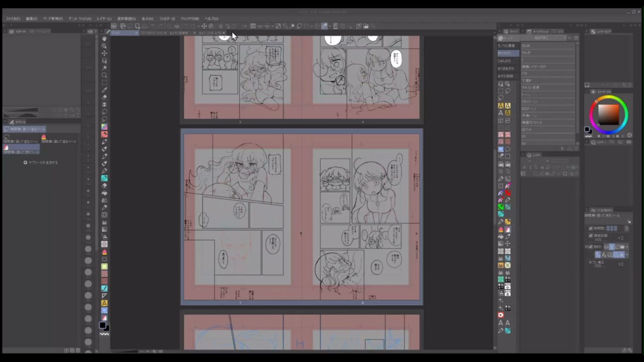Click the りかこトーン auto action row
The image size is (644, 362).
(548, 102)
